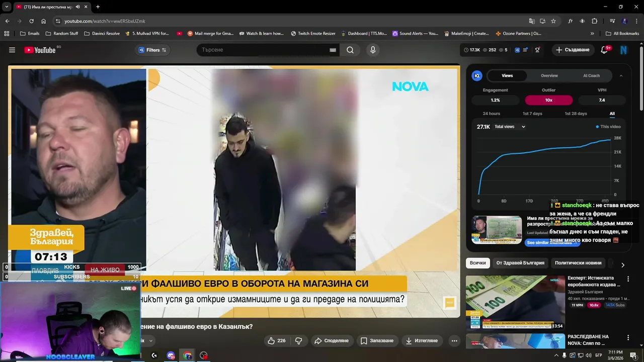
Task: Select the 1st 7 days range
Action: (x=532, y=114)
